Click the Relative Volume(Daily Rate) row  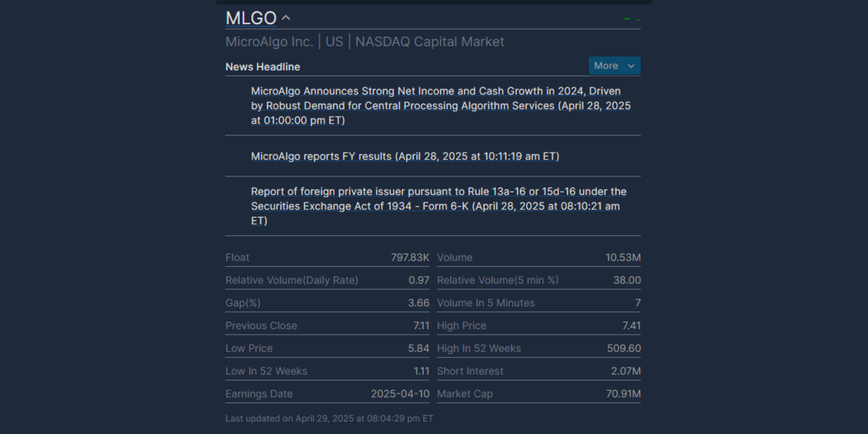[327, 280]
